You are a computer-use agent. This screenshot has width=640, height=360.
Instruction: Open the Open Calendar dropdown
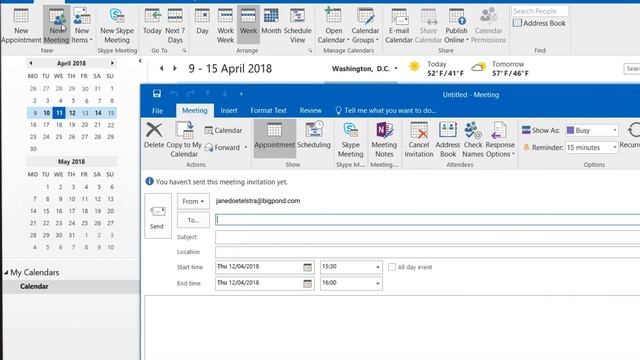pos(333,25)
